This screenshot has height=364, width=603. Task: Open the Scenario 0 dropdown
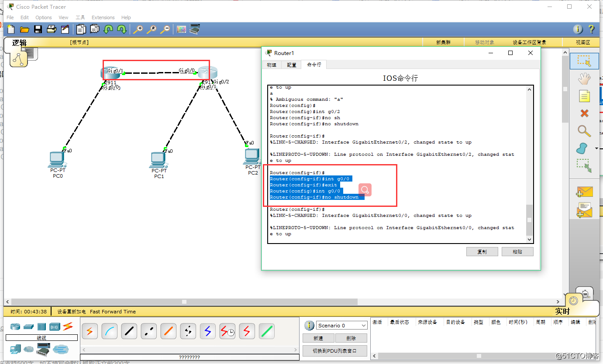[x=342, y=325]
